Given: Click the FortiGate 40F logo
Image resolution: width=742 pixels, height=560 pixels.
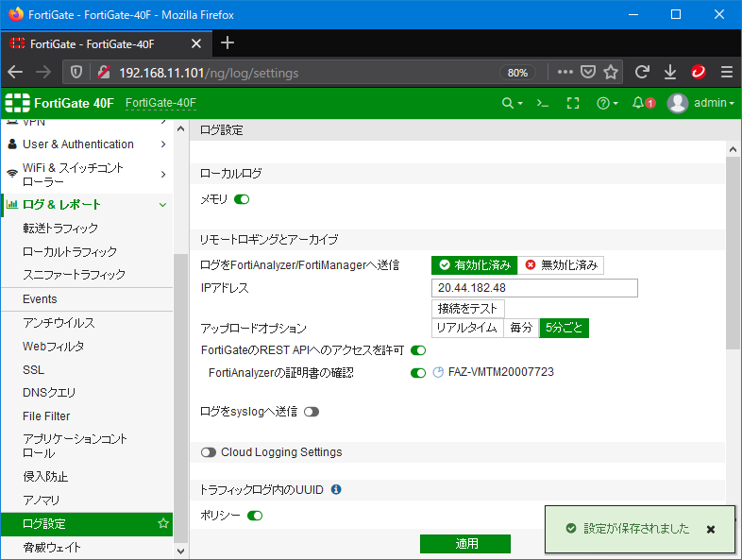Looking at the screenshot, I should pos(59,103).
